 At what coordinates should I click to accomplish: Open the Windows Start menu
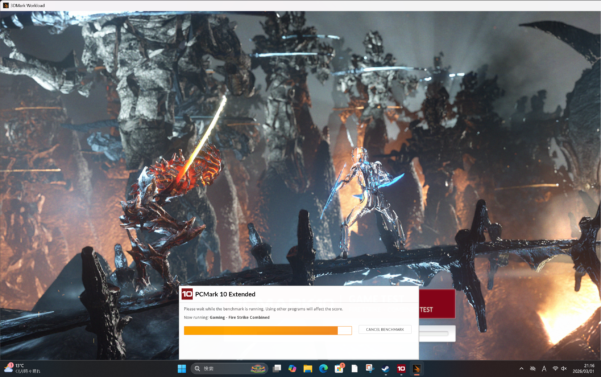(x=182, y=369)
